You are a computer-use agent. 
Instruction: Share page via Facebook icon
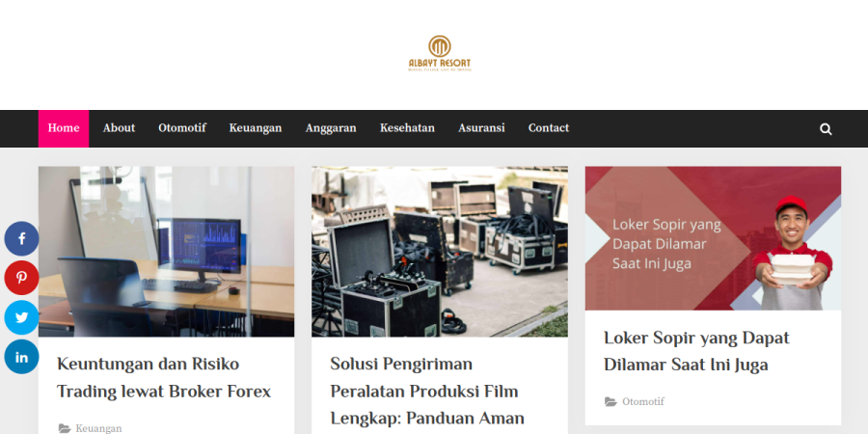point(21,238)
